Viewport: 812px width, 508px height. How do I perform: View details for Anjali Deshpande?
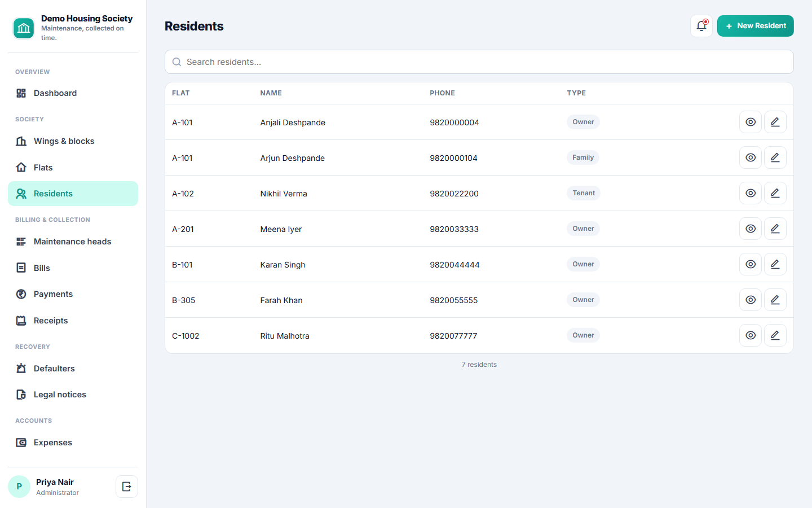point(751,122)
